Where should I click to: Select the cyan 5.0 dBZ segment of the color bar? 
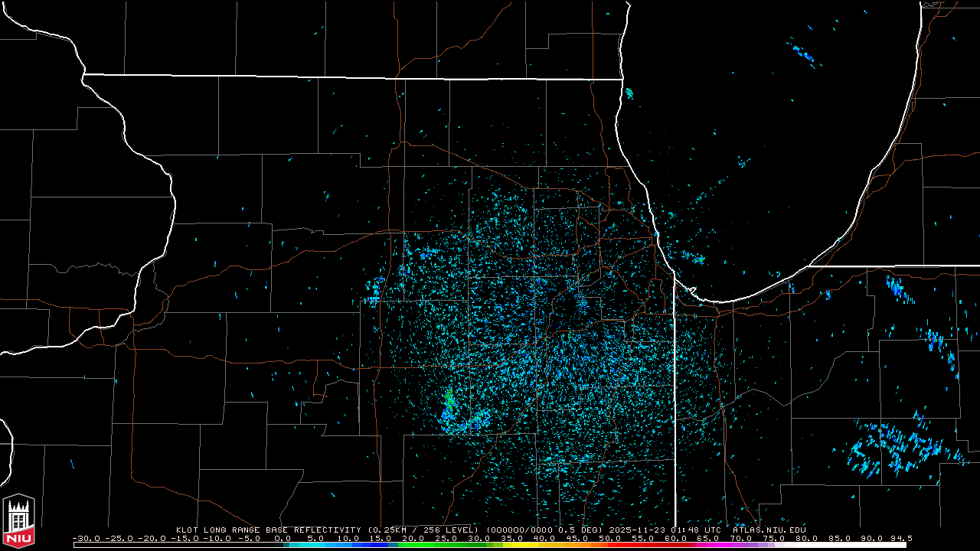(315, 545)
